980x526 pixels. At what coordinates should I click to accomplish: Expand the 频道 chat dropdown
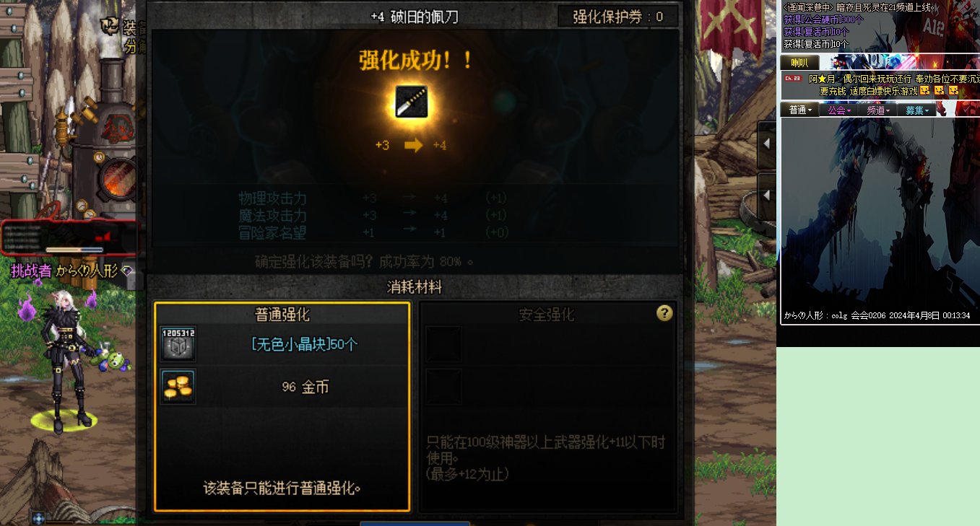coord(878,110)
